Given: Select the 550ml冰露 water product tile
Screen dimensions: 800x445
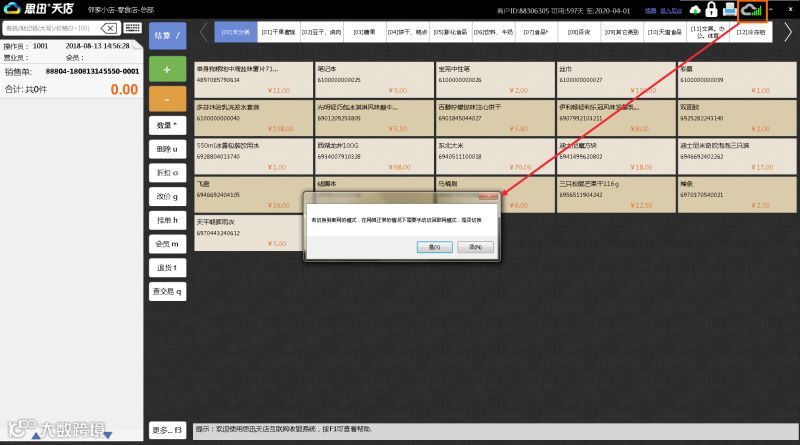Looking at the screenshot, I should (x=254, y=156).
